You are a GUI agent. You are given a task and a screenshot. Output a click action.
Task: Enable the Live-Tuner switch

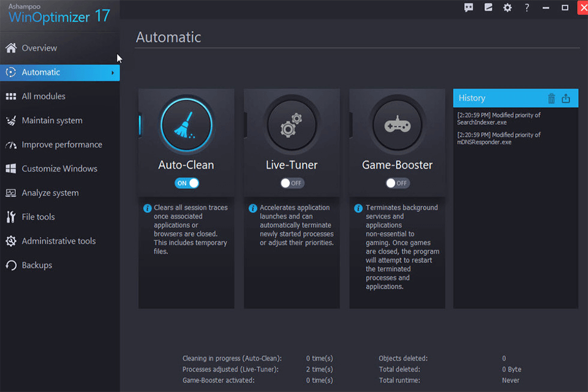tap(292, 183)
